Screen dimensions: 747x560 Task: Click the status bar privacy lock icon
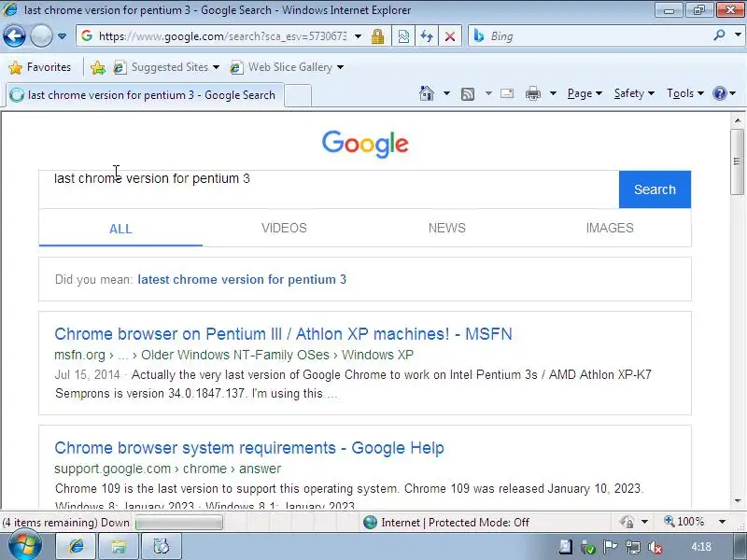(627, 523)
